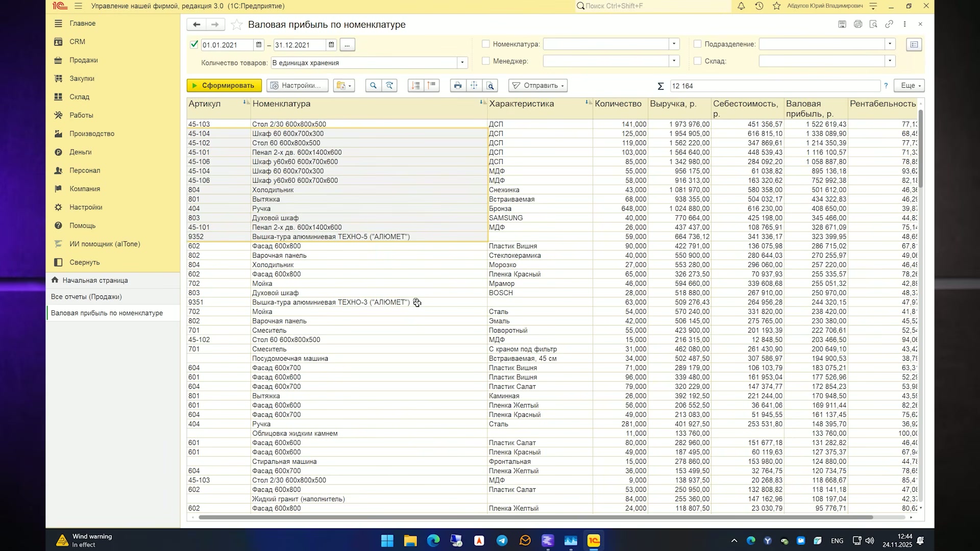Enable the Номенклатура filter checkbox
The width and height of the screenshot is (980, 551).
click(x=486, y=44)
